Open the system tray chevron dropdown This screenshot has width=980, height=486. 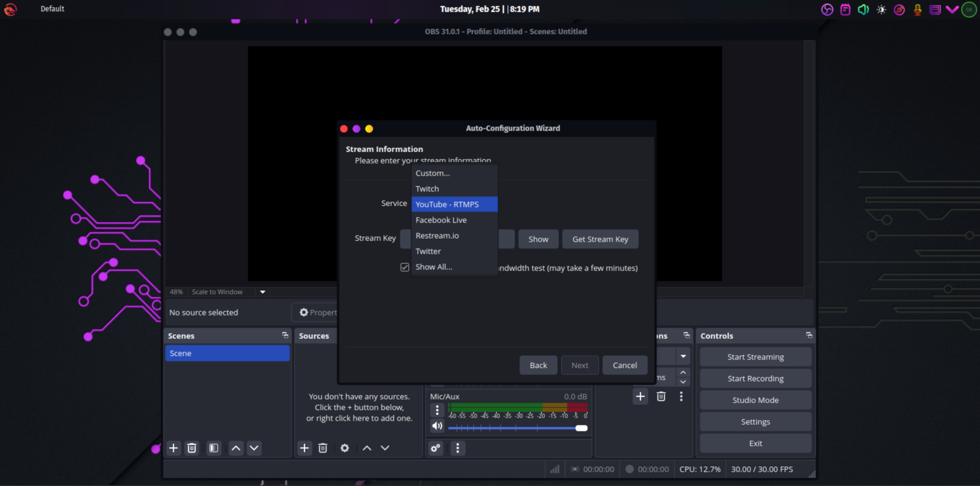951,9
